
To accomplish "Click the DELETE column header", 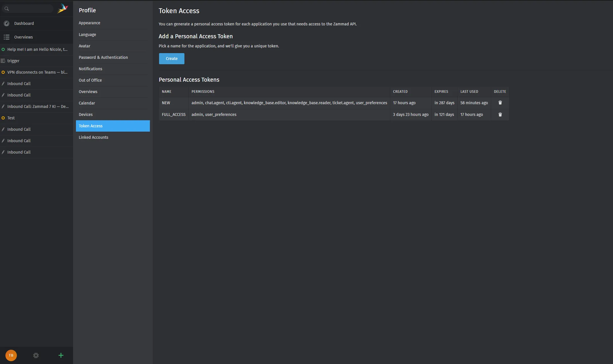I will 500,92.
